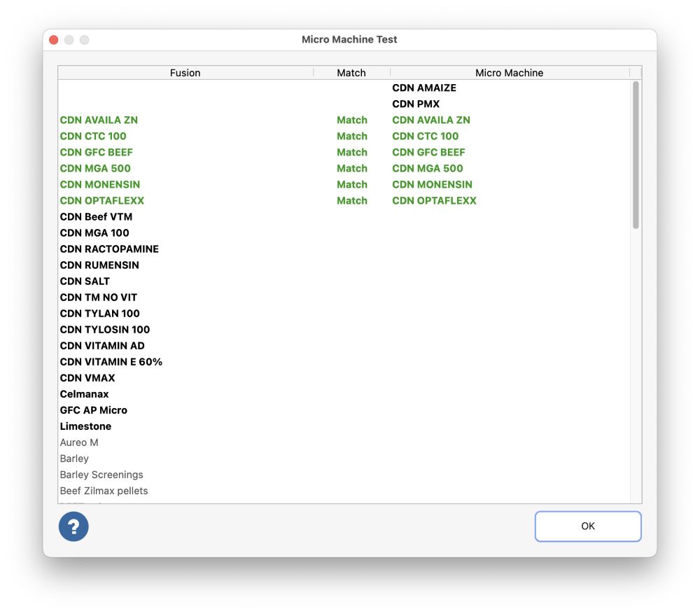Select CDN GFC BEEF in the Fusion column
700x614 pixels.
[x=97, y=152]
